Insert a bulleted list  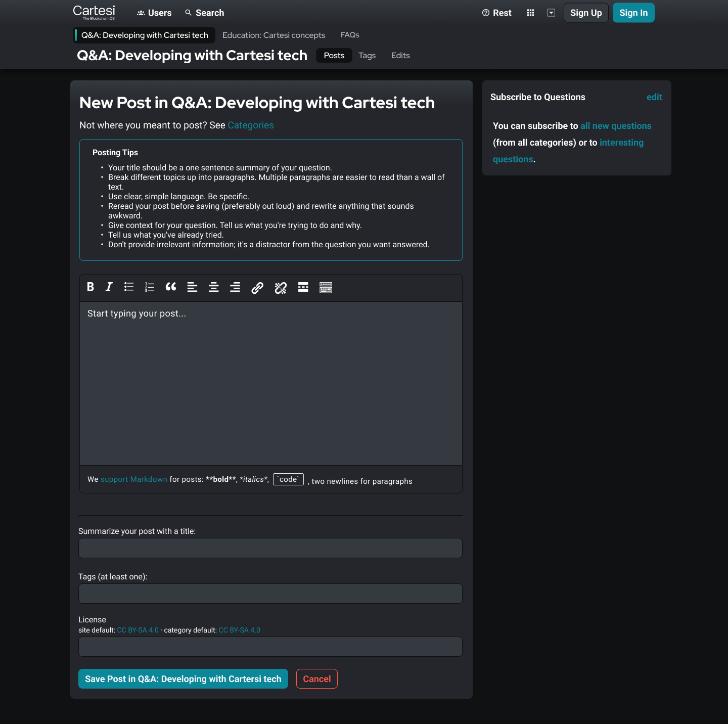point(129,287)
